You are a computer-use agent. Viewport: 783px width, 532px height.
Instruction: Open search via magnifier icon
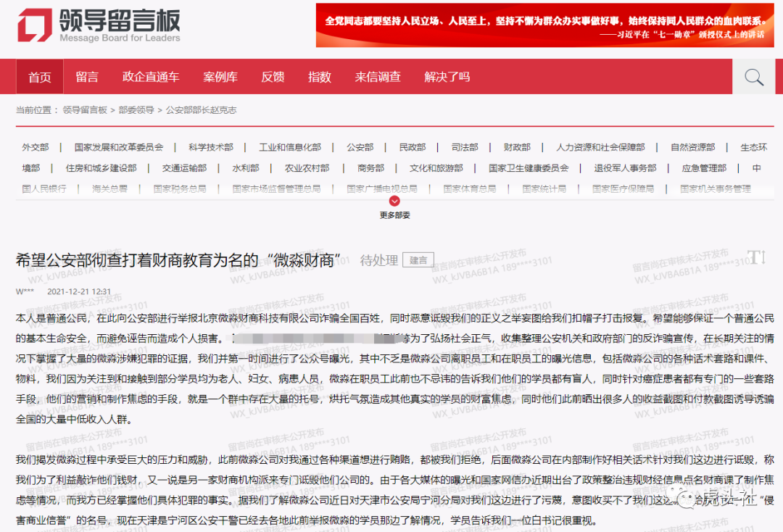coord(753,77)
